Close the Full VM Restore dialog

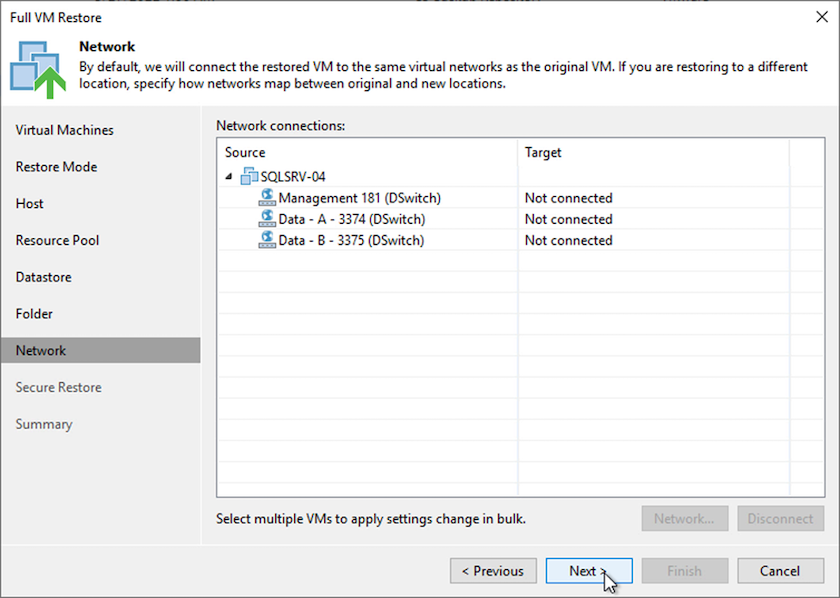tap(821, 17)
